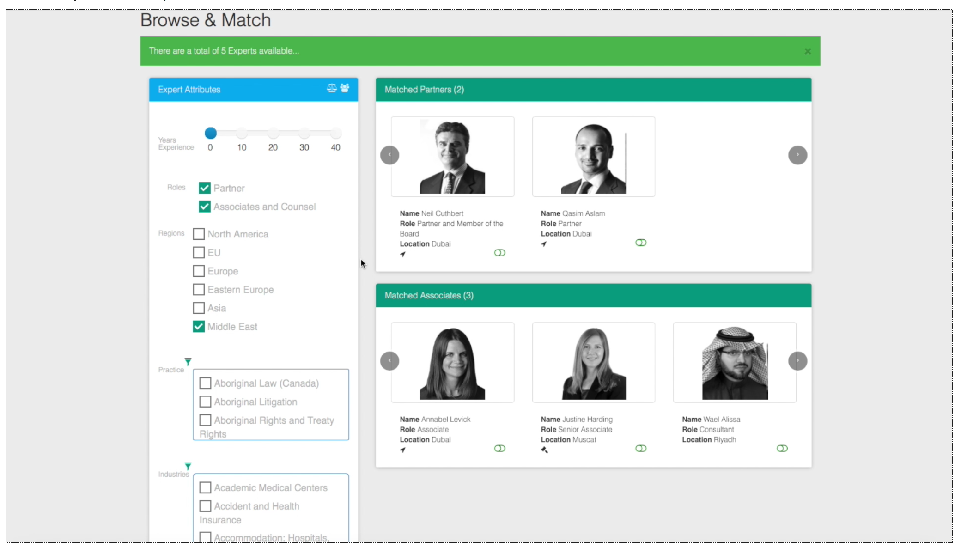
Task: Click Matched Associates carousel left arrow
Action: click(x=389, y=361)
